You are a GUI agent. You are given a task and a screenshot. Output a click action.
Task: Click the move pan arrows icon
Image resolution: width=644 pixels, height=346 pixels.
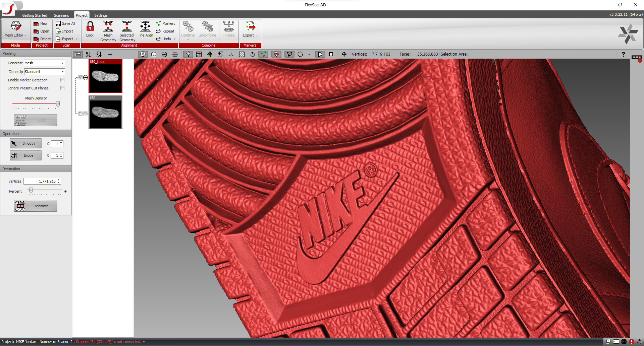coord(344,54)
